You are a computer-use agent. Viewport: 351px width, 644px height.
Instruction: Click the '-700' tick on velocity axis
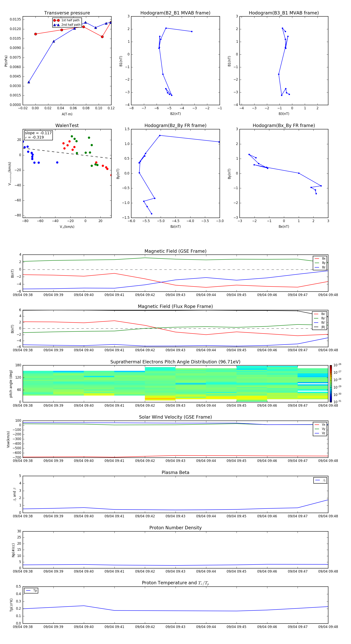(17, 457)
